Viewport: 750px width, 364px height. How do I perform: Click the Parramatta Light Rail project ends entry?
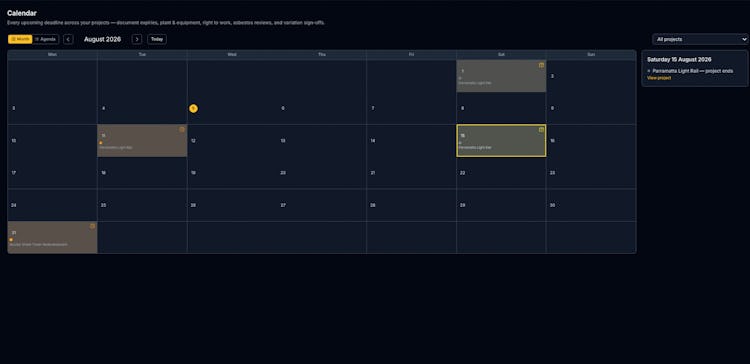(x=693, y=71)
